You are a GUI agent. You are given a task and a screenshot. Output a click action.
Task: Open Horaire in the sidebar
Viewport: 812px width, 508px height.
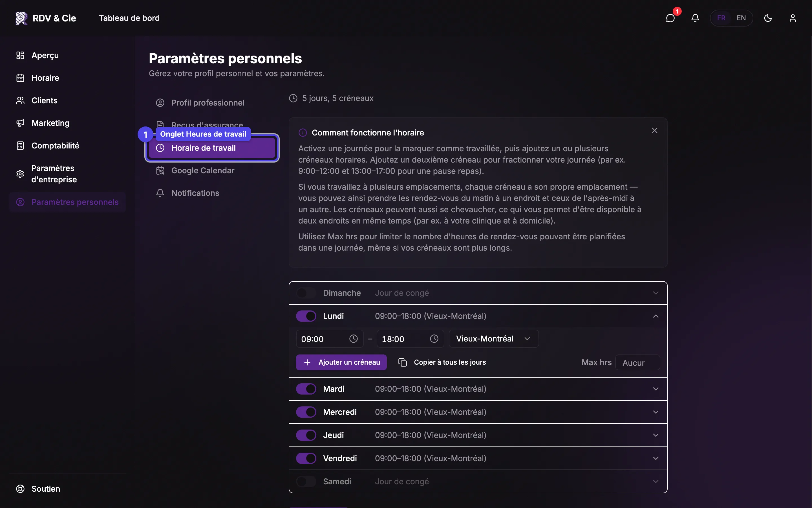pos(67,78)
